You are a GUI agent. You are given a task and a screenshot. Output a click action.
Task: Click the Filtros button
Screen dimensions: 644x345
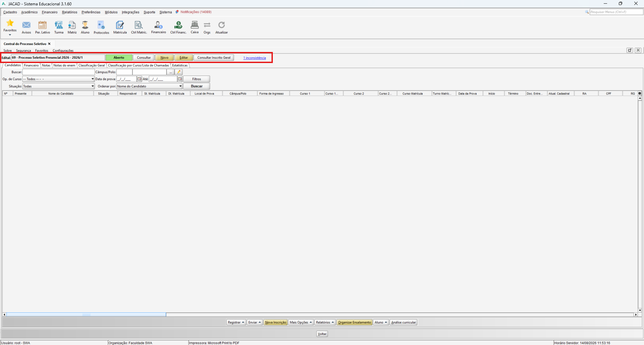coord(197,79)
